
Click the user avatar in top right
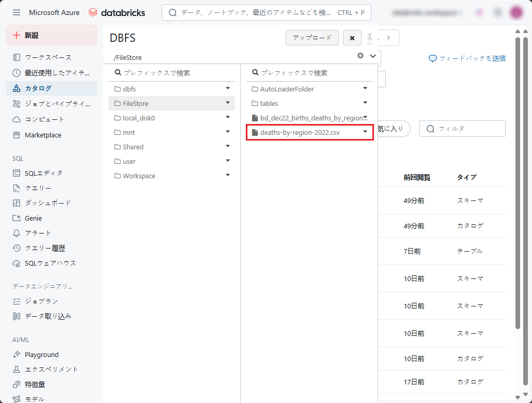515,12
